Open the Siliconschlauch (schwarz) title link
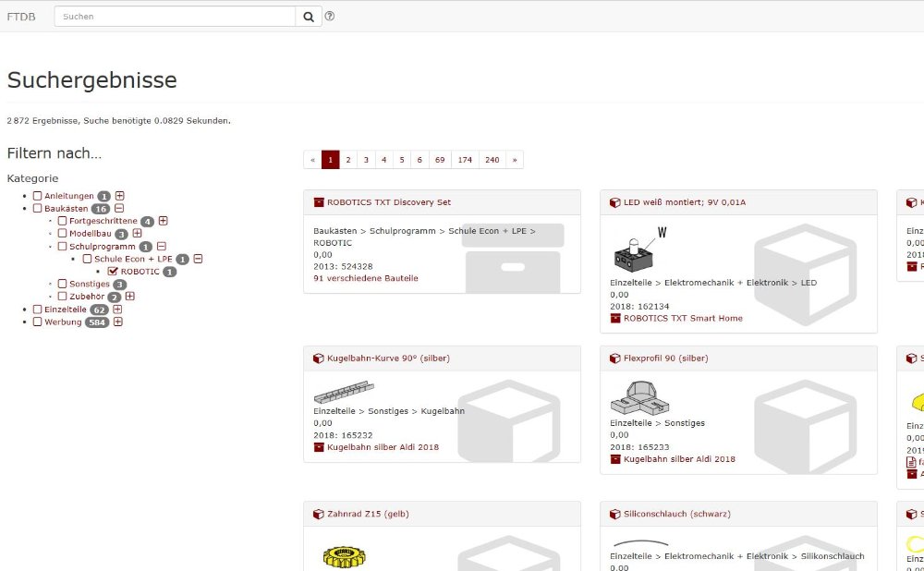The image size is (924, 571). 677,514
